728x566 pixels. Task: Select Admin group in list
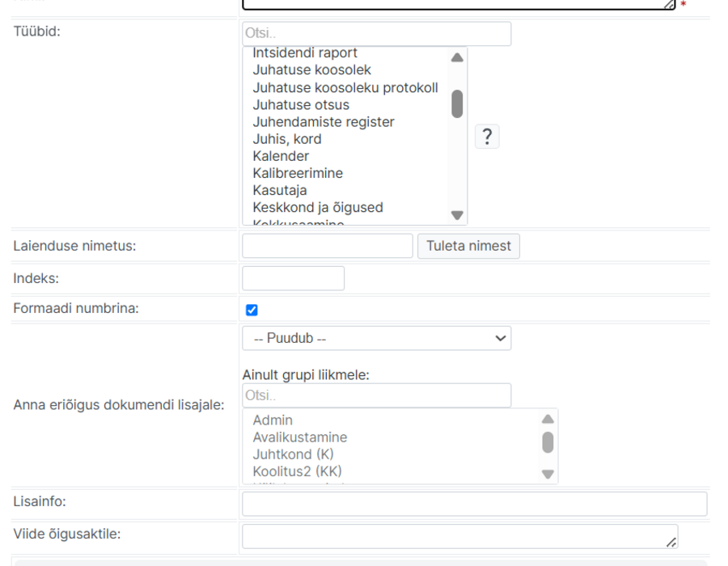click(x=273, y=420)
